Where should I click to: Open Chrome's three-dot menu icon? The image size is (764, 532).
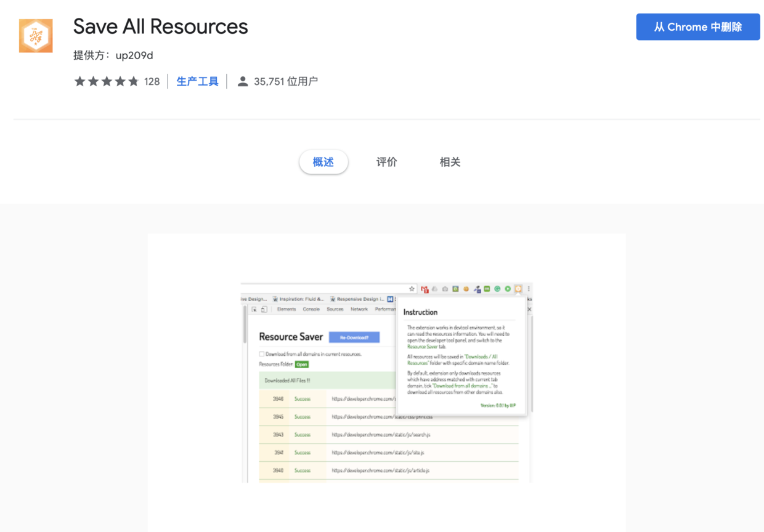click(x=529, y=289)
